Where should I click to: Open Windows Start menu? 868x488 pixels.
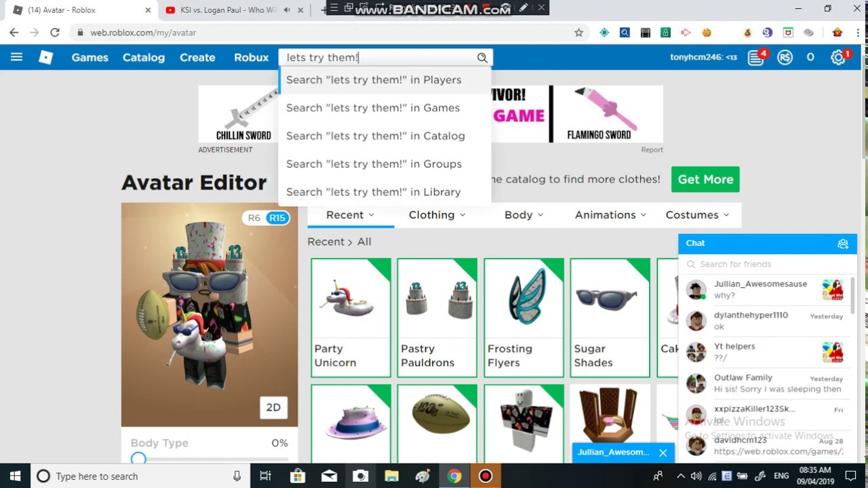[x=15, y=476]
